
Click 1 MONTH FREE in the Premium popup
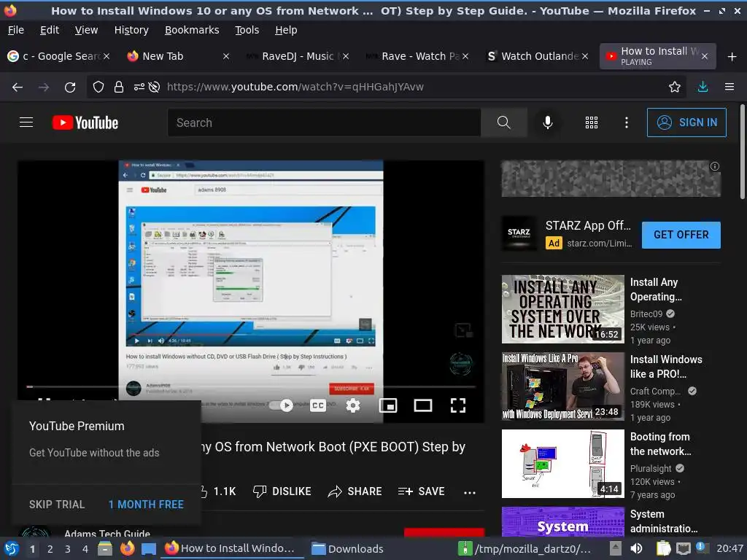click(x=146, y=505)
